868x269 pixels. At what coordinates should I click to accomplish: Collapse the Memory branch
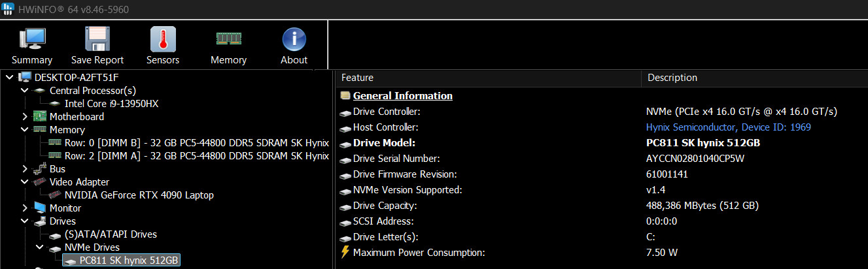coord(25,129)
